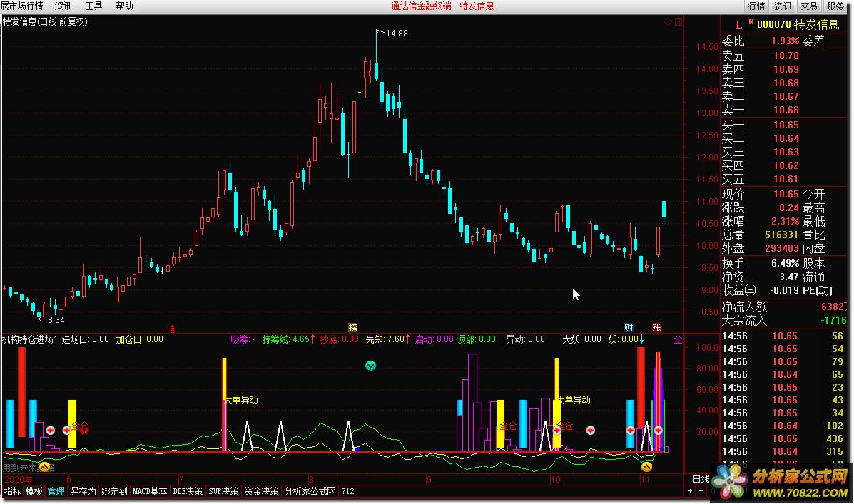854x504 pixels.
Task: Open the blue 财 marker below the chart
Action: (629, 328)
